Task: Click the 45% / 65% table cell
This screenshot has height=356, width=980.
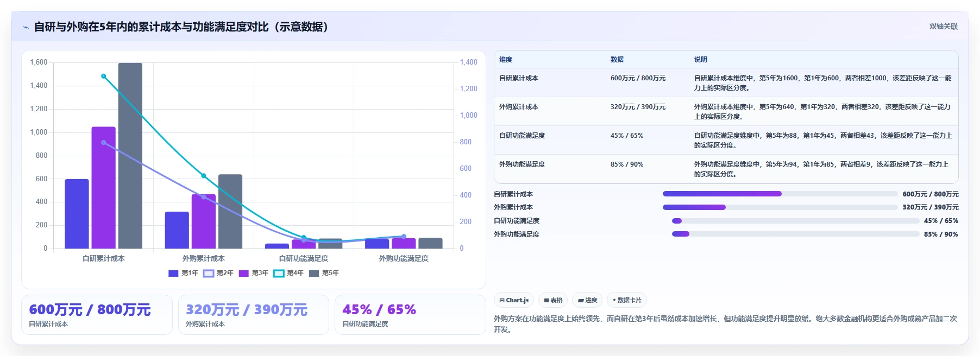Action: pyautogui.click(x=627, y=136)
